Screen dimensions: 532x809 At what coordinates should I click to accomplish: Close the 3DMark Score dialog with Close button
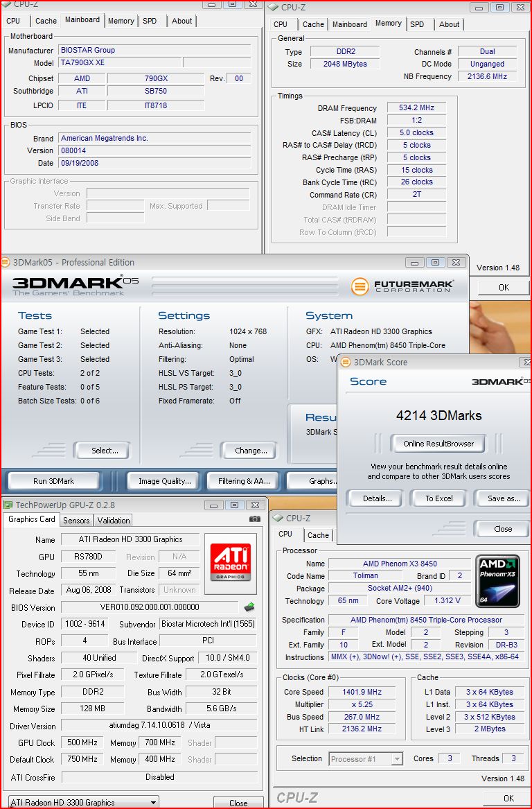pyautogui.click(x=503, y=529)
